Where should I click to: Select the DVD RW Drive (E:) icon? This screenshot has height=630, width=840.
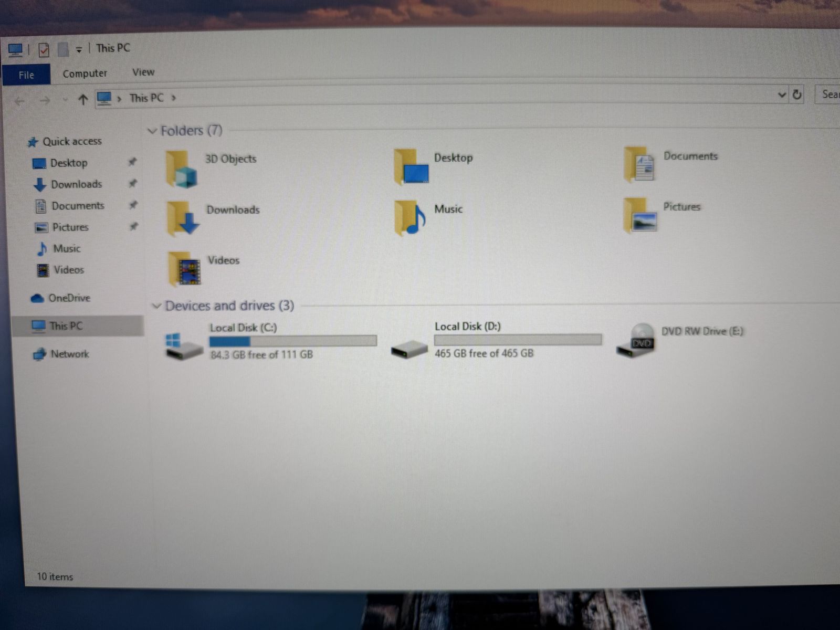click(x=636, y=341)
